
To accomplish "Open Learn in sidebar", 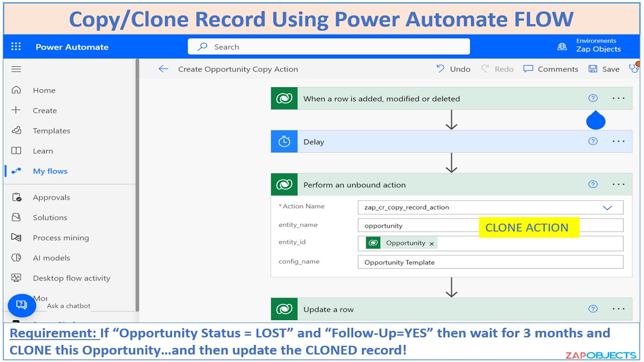I will [x=43, y=151].
